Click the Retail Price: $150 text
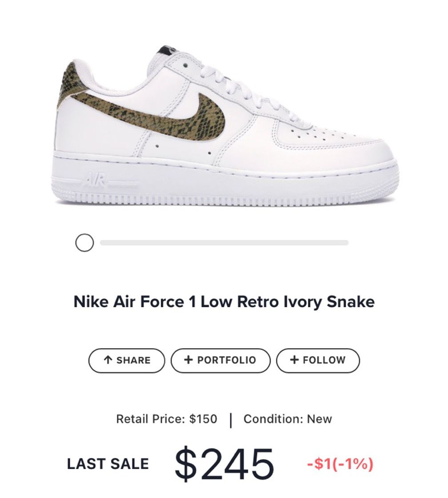Screen dimensions: 448x498 (165, 418)
